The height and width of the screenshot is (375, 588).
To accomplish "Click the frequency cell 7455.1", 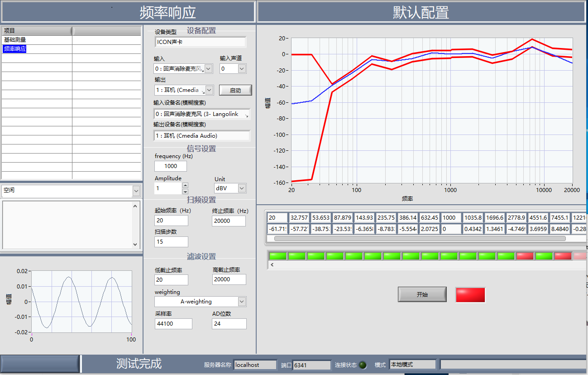I will (x=559, y=218).
